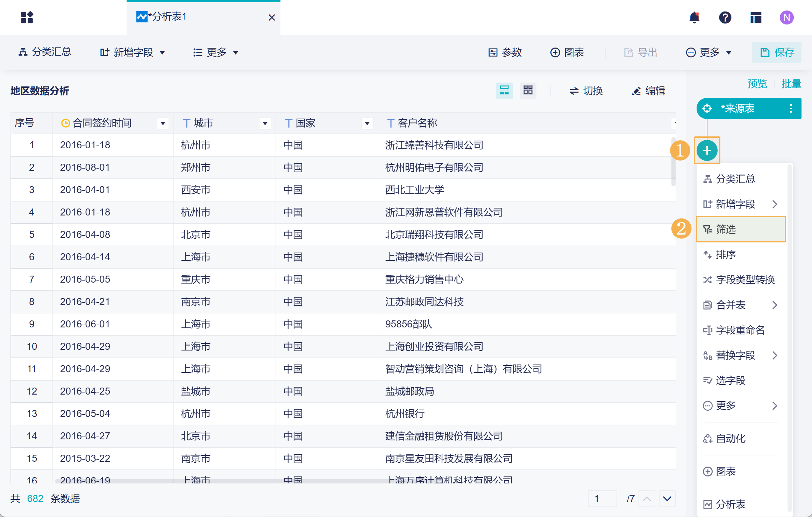
Task: Open 国家 column header dropdown
Action: pos(367,123)
